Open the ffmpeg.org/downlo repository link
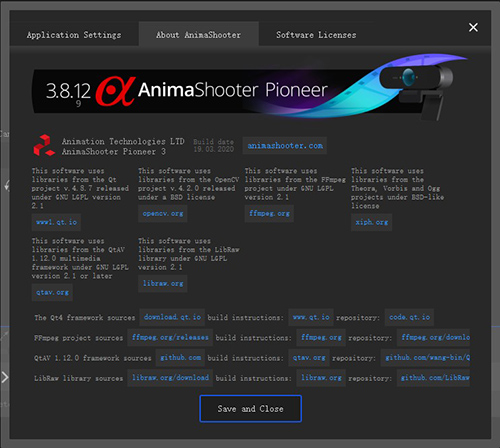Viewport: 500px width, 448px height. (433, 337)
